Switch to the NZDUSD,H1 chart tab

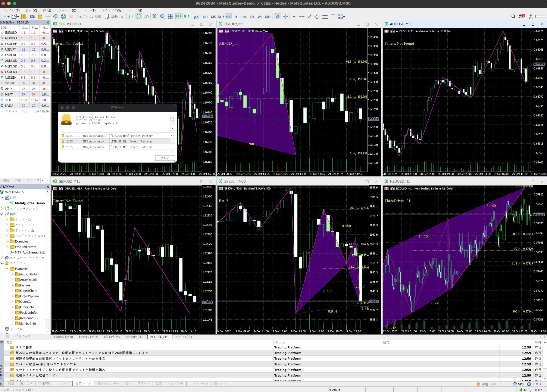coord(184,337)
